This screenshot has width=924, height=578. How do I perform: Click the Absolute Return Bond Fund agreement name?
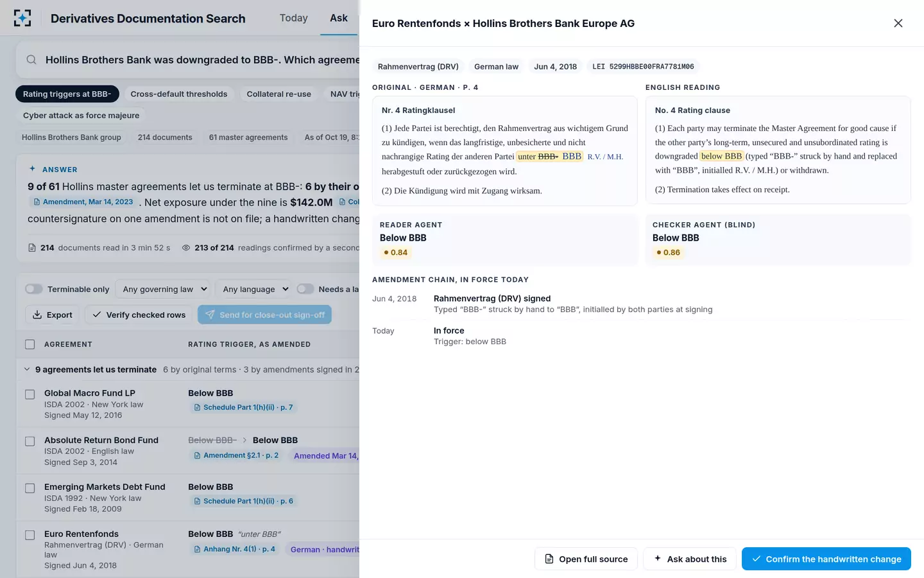101,440
